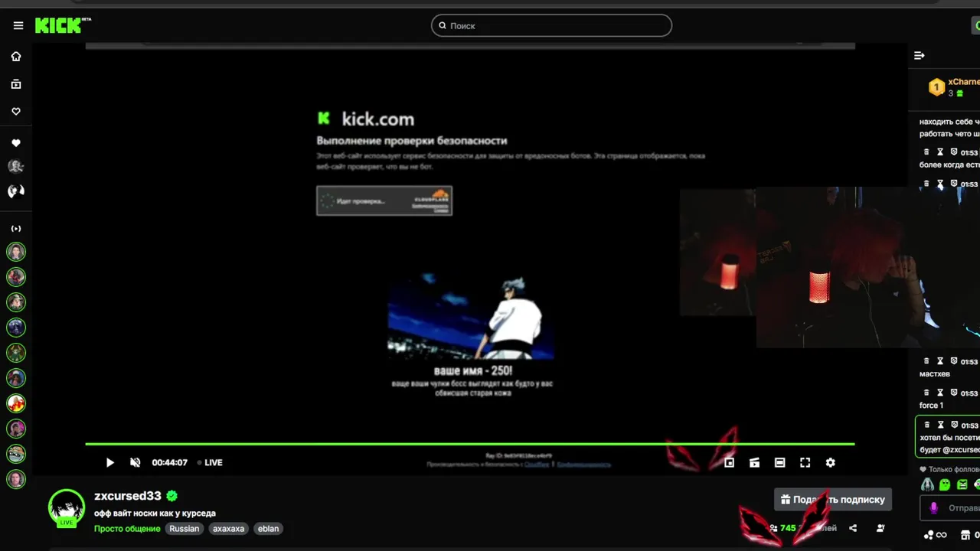The width and height of the screenshot is (980, 551).
Task: Open zxcursed33 channel avatar
Action: pos(67,508)
